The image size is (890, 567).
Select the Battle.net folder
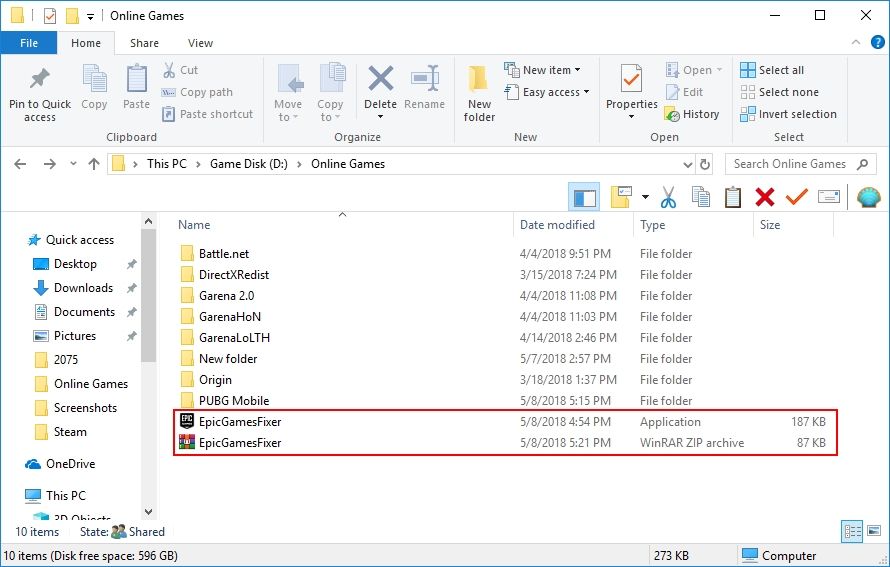[224, 254]
